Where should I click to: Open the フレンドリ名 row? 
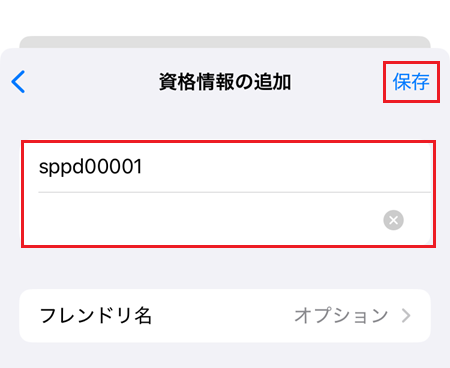(225, 315)
